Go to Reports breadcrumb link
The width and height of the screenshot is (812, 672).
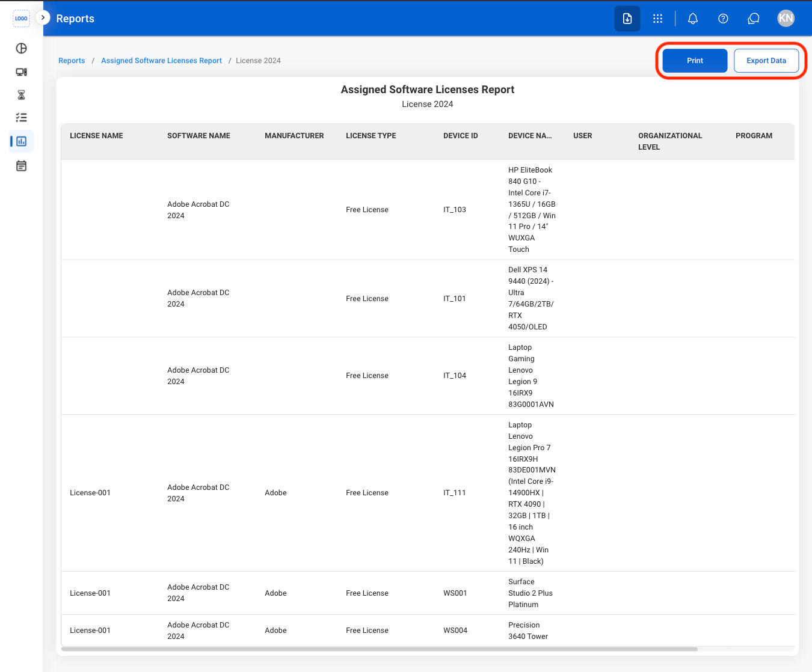coord(72,61)
